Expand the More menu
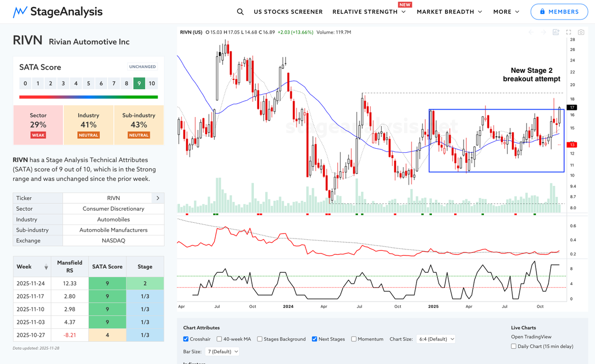595x364 pixels. (506, 11)
